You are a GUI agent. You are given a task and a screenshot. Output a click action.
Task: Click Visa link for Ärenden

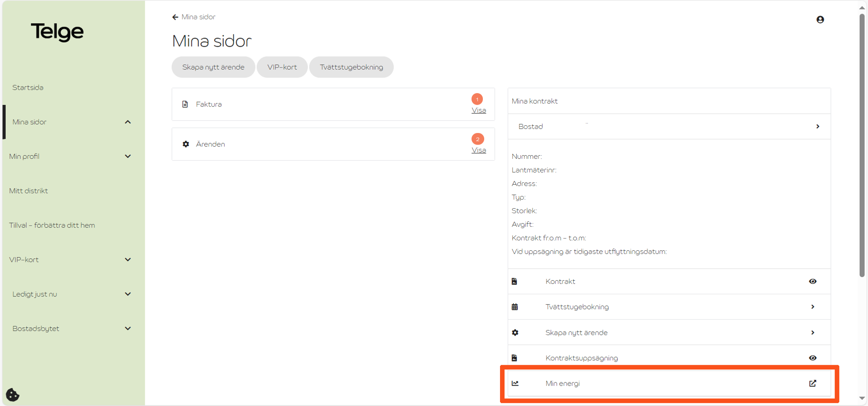coord(479,150)
